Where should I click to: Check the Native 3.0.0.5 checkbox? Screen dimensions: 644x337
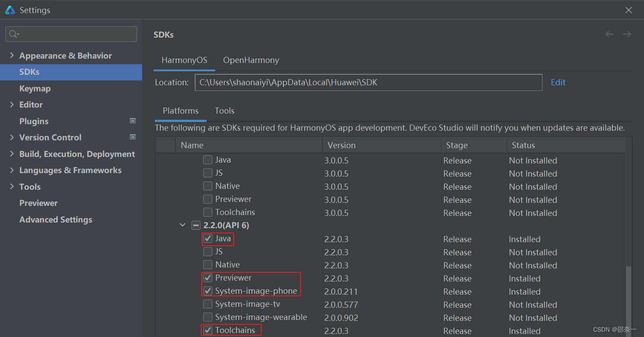coord(208,186)
